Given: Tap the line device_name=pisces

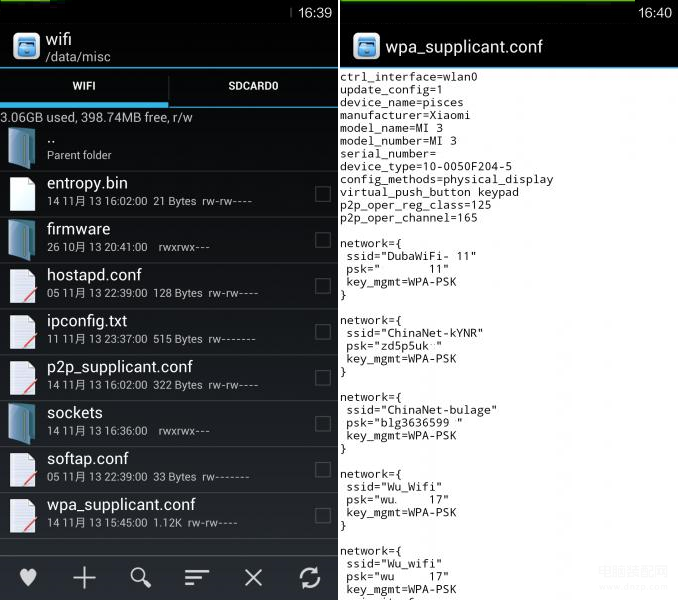Looking at the screenshot, I should 401,102.
